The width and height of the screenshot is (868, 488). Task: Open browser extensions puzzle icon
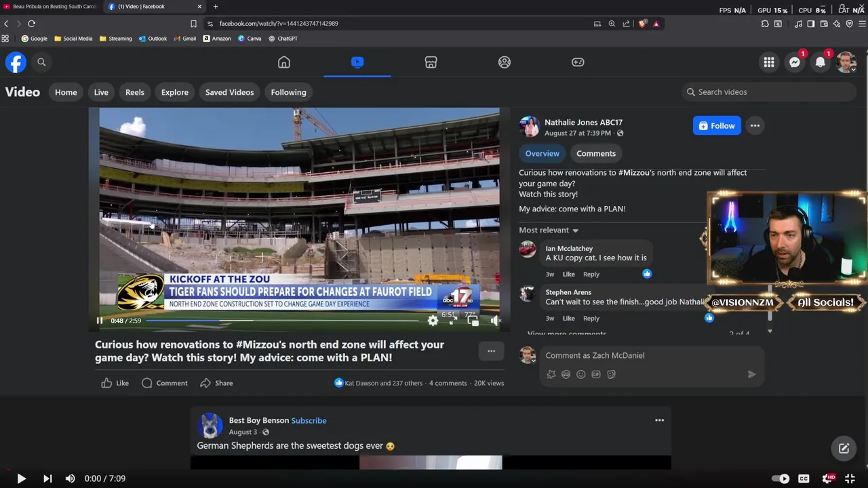coord(765,24)
